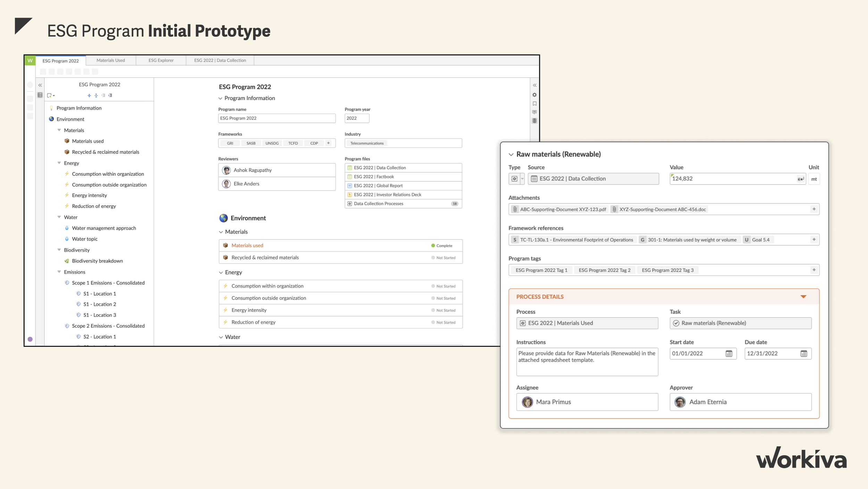868x489 pixels.
Task: Click the link-value icon in Value field
Action: (x=801, y=179)
